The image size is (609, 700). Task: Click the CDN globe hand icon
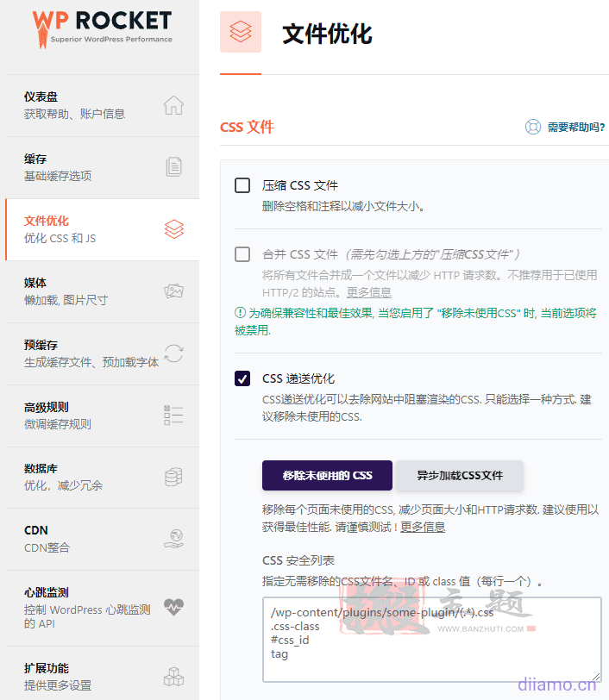tap(173, 539)
